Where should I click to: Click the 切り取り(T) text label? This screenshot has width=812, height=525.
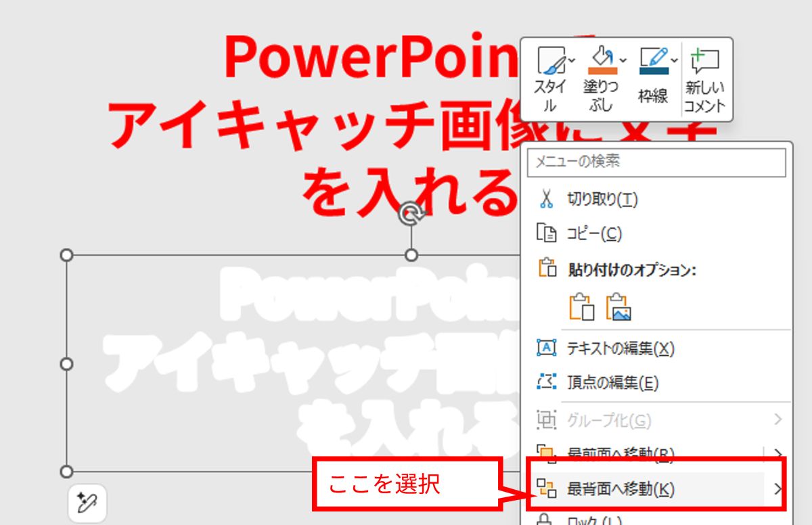(x=602, y=199)
